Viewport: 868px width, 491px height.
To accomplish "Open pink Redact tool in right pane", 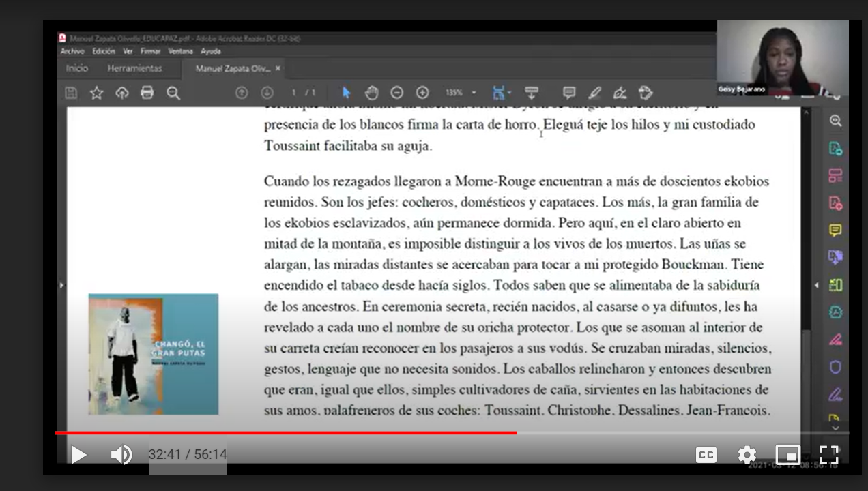I will pyautogui.click(x=835, y=339).
